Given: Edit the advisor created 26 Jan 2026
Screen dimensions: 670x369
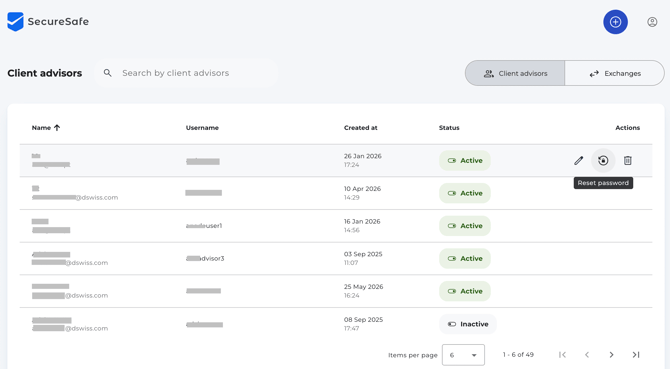Looking at the screenshot, I should point(579,161).
